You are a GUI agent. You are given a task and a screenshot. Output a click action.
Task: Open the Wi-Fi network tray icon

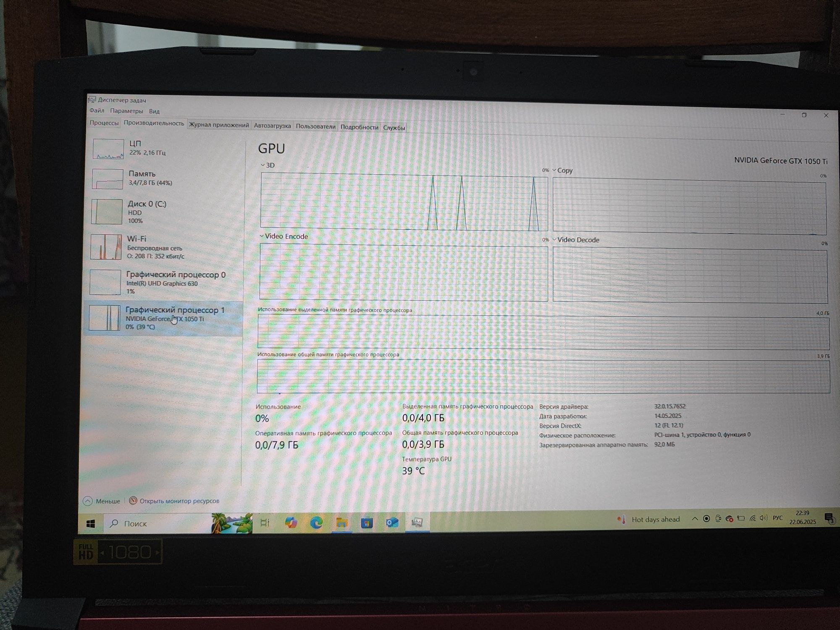tap(753, 518)
